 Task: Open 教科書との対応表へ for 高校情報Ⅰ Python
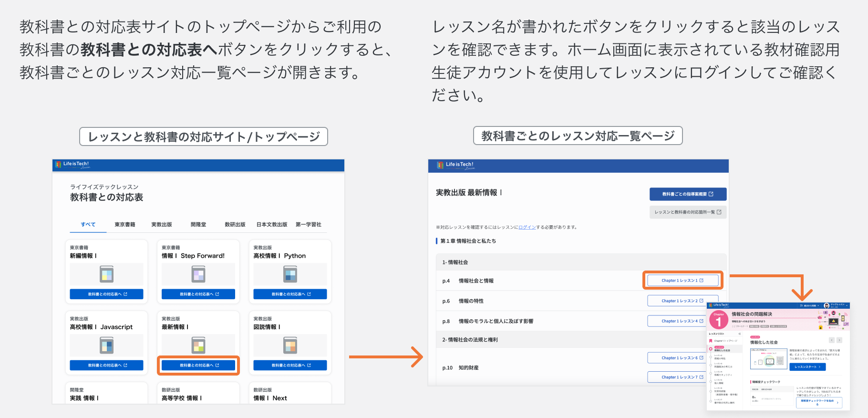290,294
